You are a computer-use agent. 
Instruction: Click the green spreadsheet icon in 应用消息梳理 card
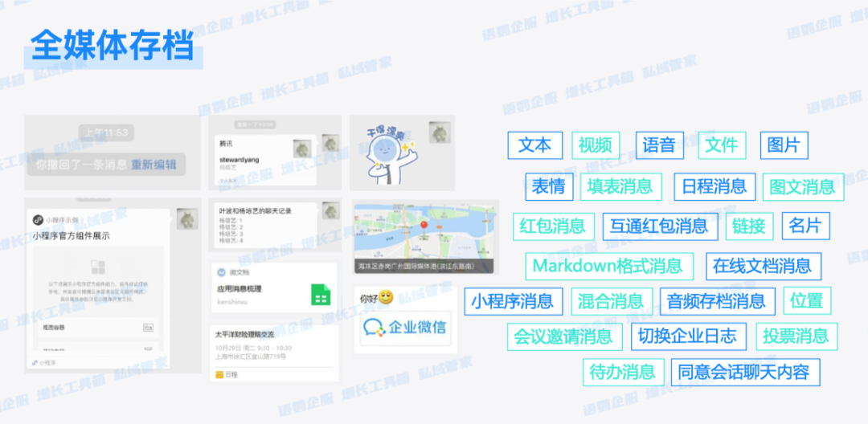point(321,296)
